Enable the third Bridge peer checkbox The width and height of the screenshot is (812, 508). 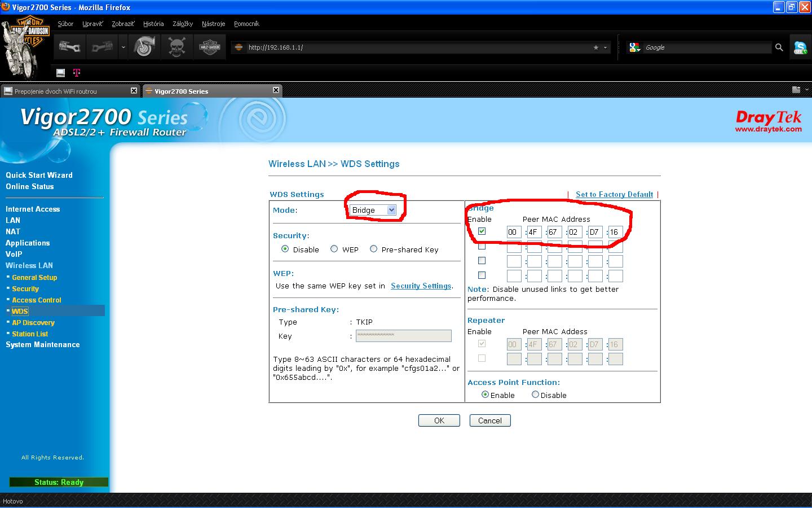(482, 260)
